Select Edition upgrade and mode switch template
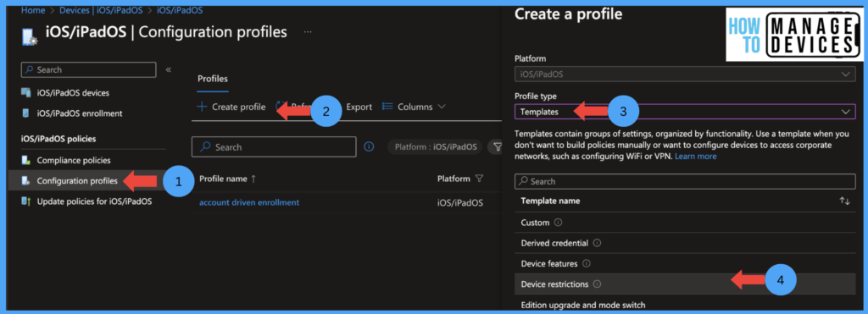The height and width of the screenshot is (314, 868). point(583,305)
